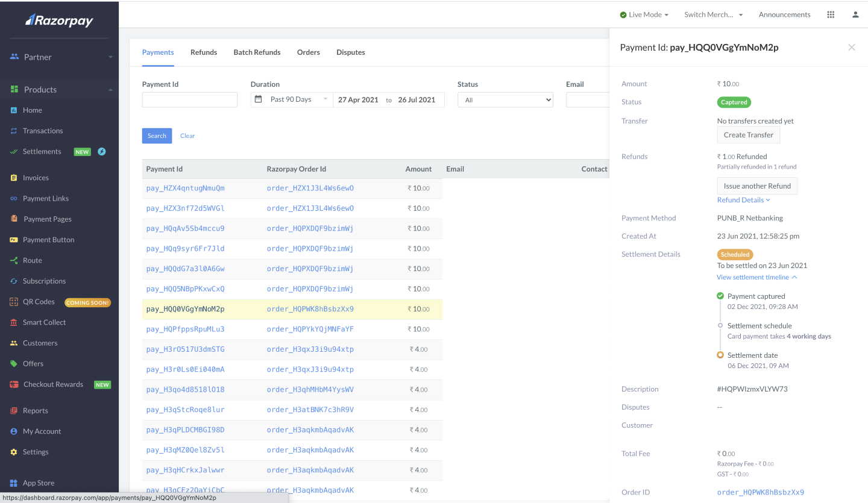Open order_HQPYkYQjMNFaYF link
The width and height of the screenshot is (868, 503).
tap(310, 329)
